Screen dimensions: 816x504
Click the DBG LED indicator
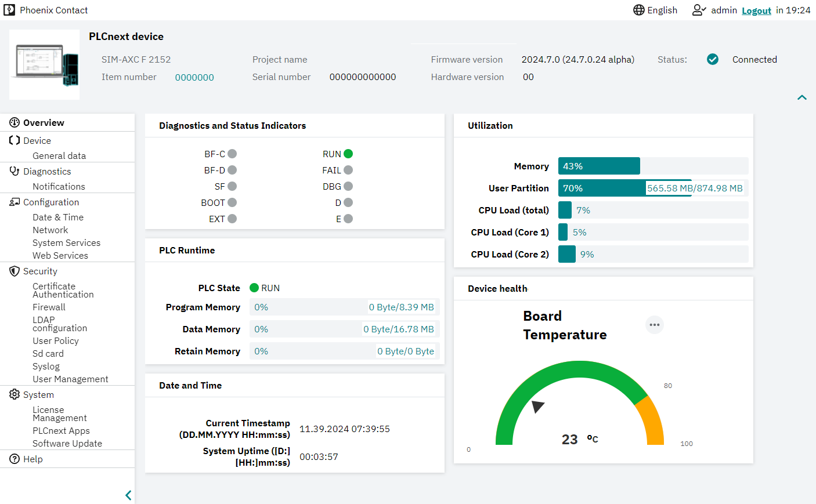click(x=348, y=186)
